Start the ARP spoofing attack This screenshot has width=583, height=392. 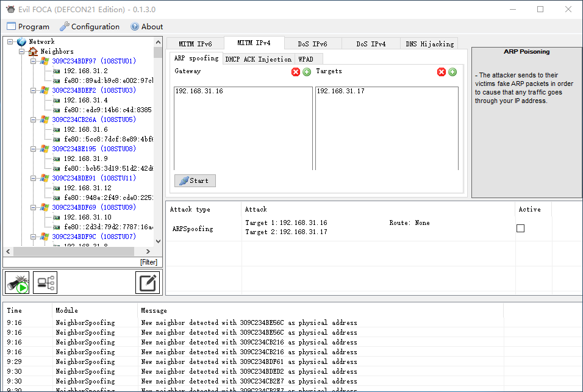coord(195,180)
